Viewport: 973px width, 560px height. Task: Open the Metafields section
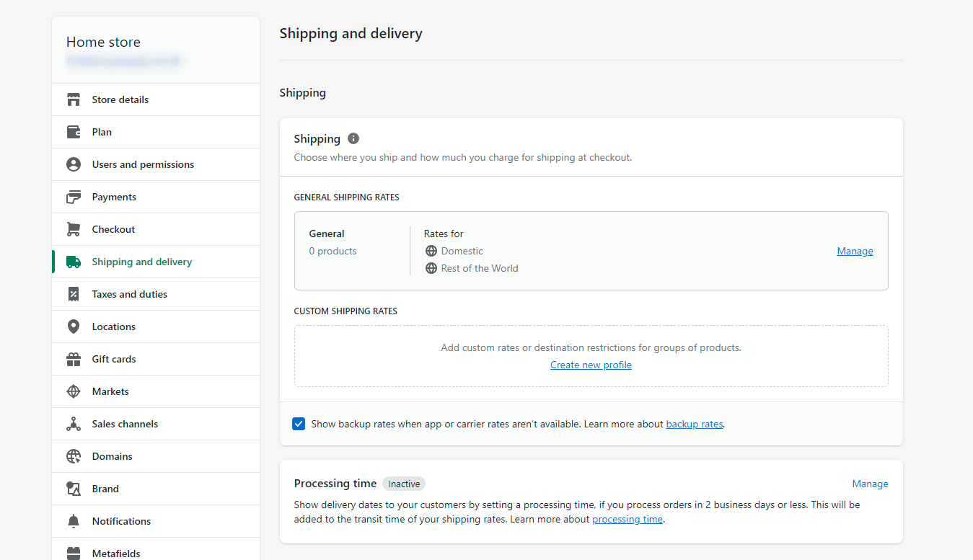click(115, 553)
